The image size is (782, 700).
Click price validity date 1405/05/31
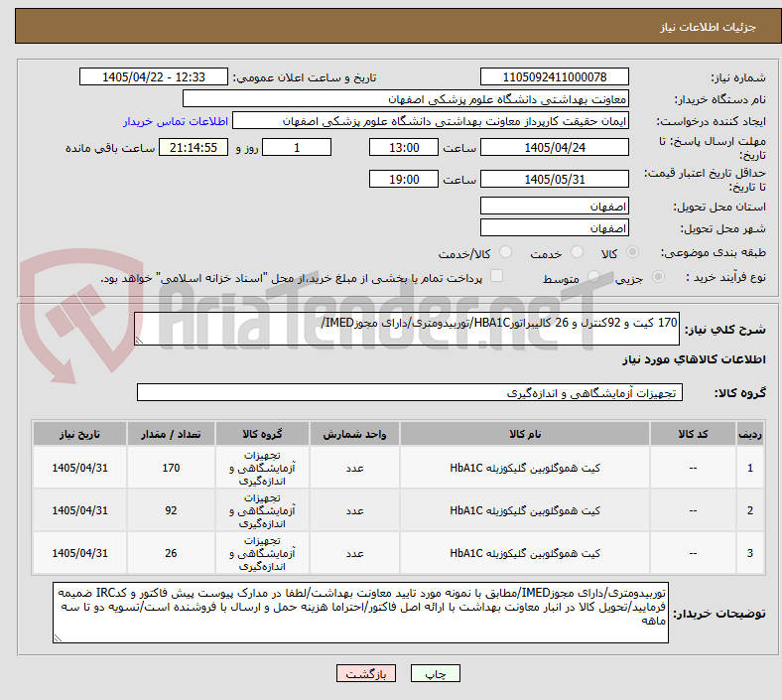pyautogui.click(x=554, y=179)
